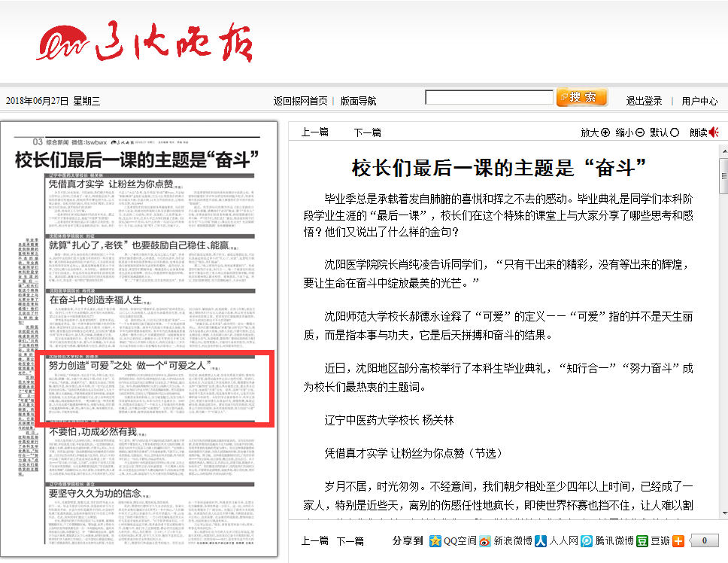This screenshot has width=728, height=563.
Task: Share article to 人人网
Action: coord(555,540)
